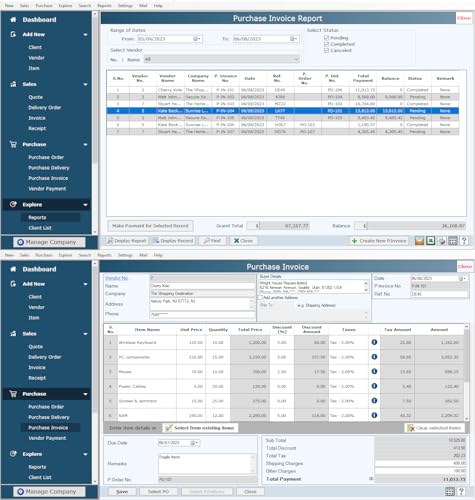Show tax info icon for Mouse row
The image size is (475, 500).
(374, 371)
